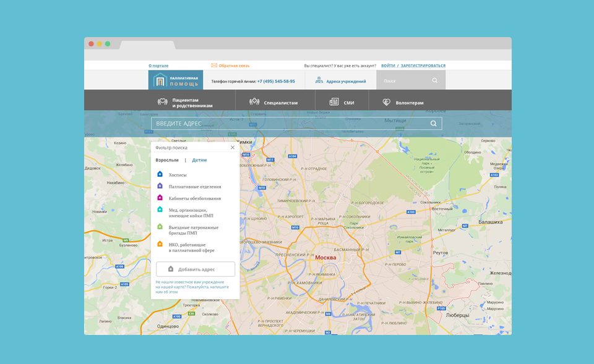Click the Введите адрес input field
This screenshot has height=364, width=594.
[x=291, y=124]
